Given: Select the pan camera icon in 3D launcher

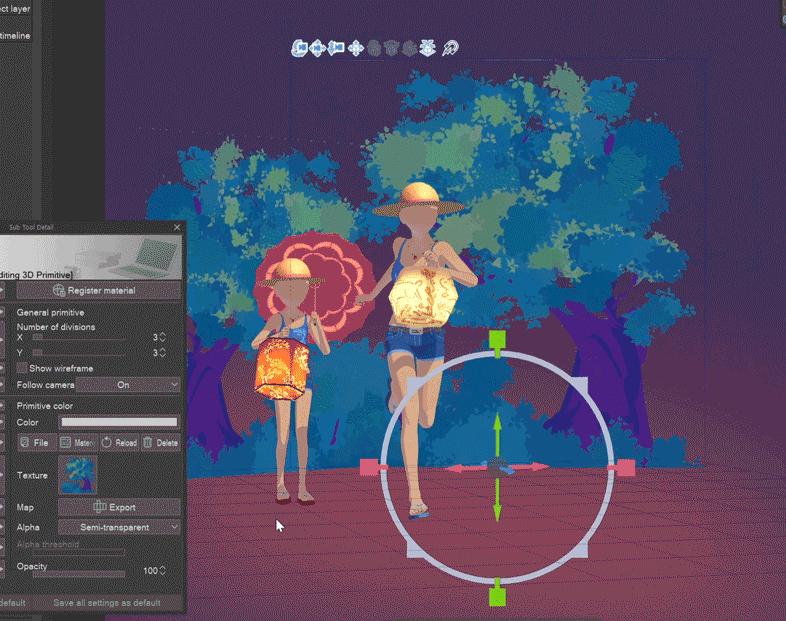Looking at the screenshot, I should (318, 48).
